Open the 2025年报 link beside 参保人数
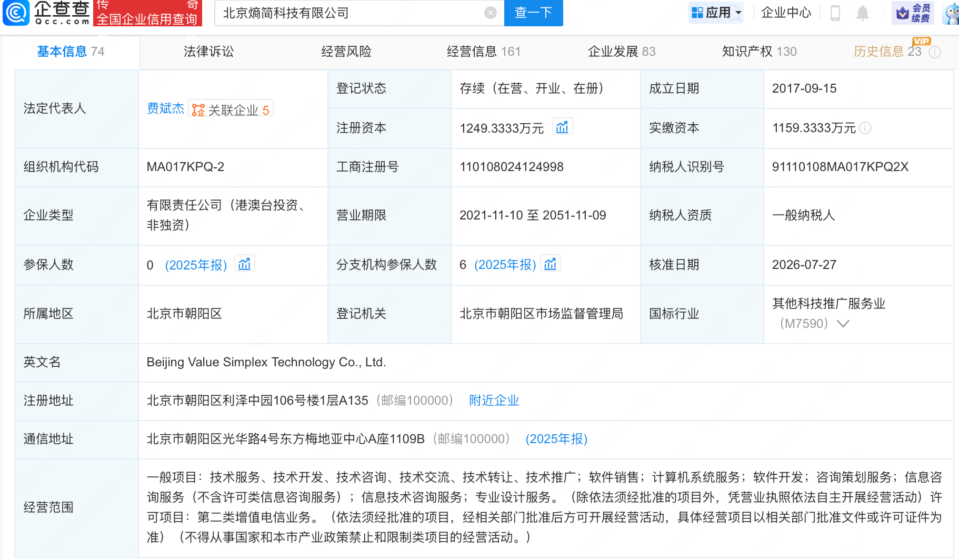 [x=196, y=265]
